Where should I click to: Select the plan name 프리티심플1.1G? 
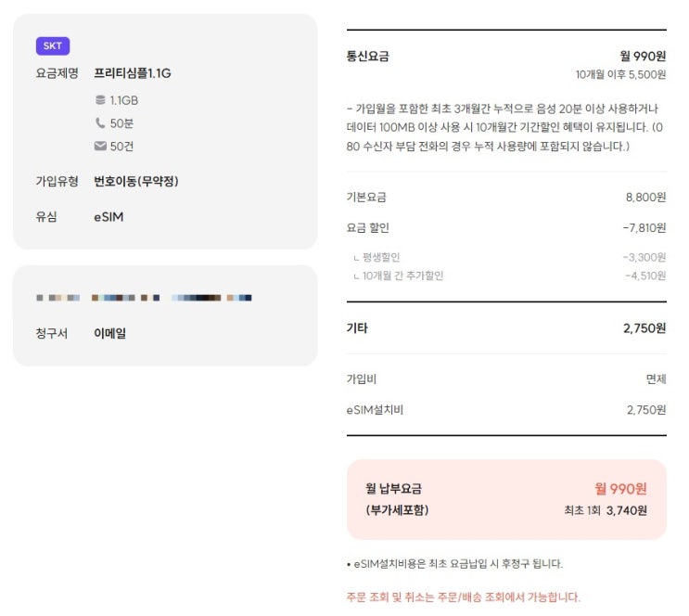point(133,73)
